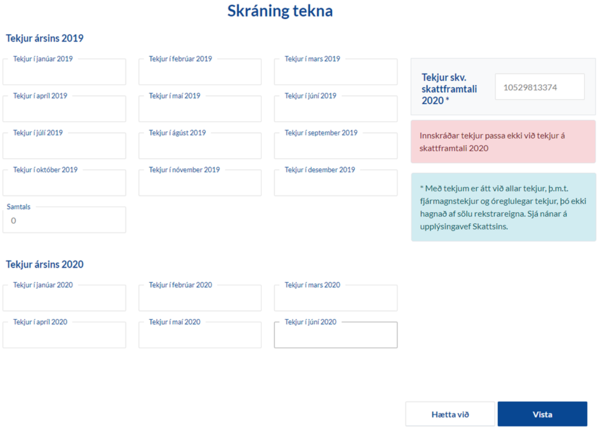This screenshot has height=429, width=600.
Task: Click the Tekjur í desember 2019 field
Action: (x=335, y=184)
